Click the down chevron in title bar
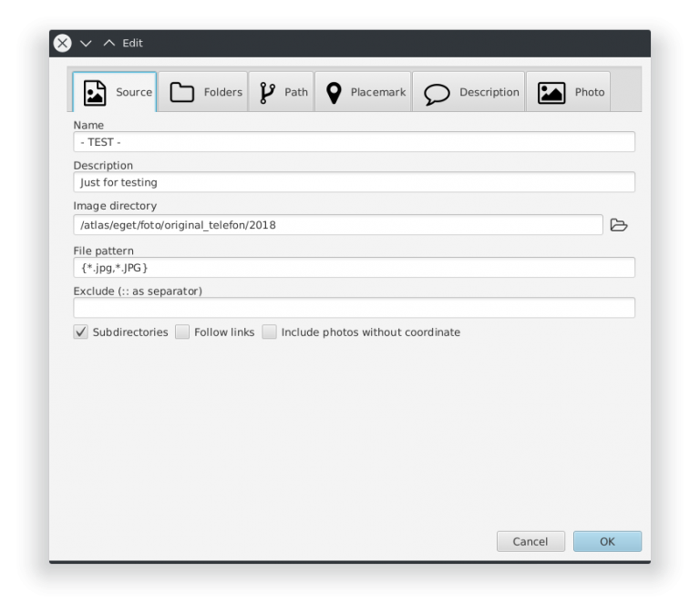 (x=86, y=44)
